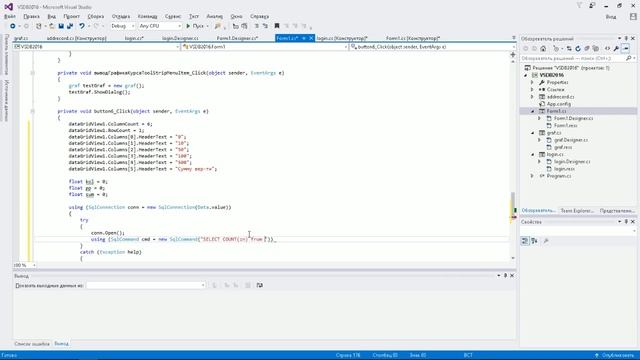Image resolution: width=640 pixels, height=360 pixels.
Task: Select login.resx in Solution Explorer
Action: pos(564,169)
